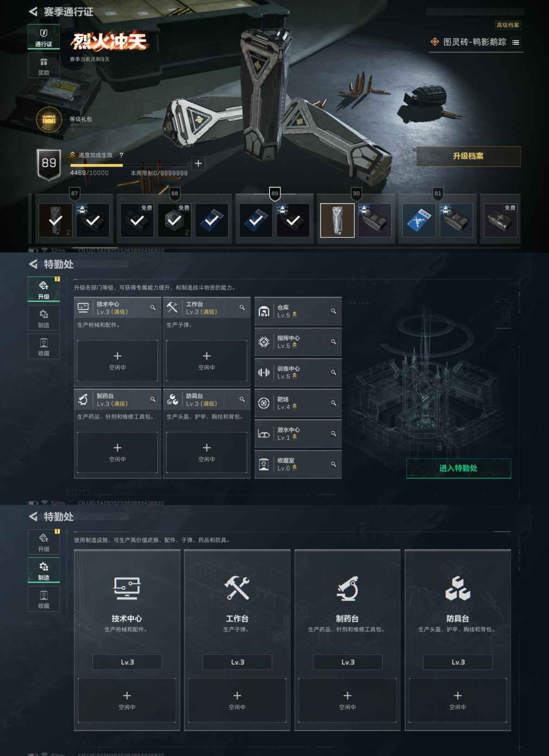Click magnifier icon on 仓库 Lv.5 row
Screen dimensions: 549x756
coord(333,311)
